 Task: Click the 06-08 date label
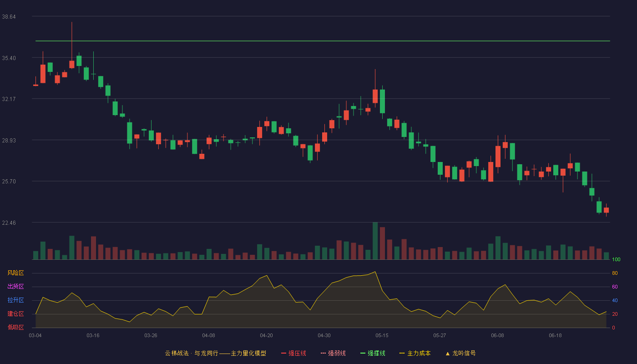click(x=498, y=335)
